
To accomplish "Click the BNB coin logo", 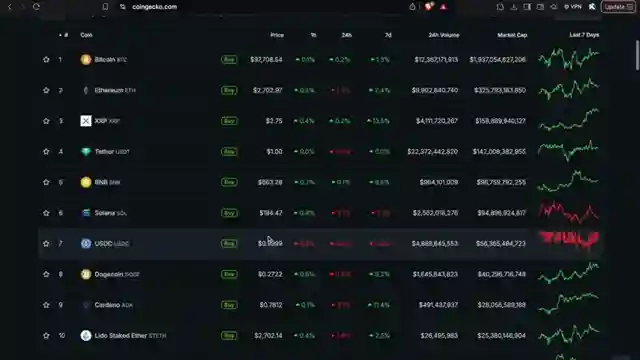I will point(86,182).
